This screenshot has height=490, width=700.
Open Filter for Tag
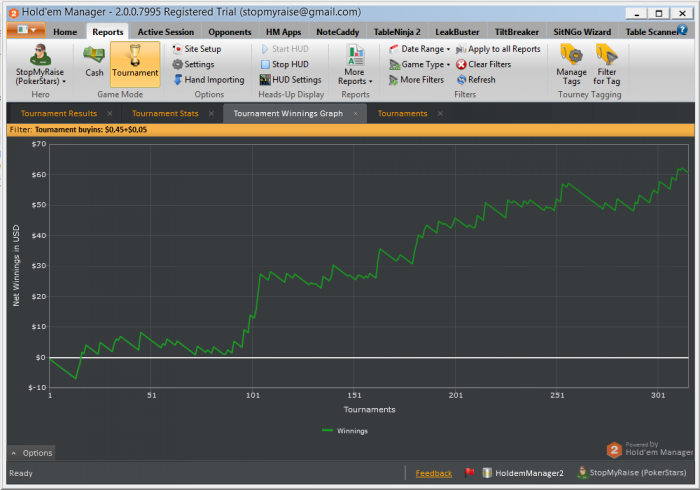607,65
